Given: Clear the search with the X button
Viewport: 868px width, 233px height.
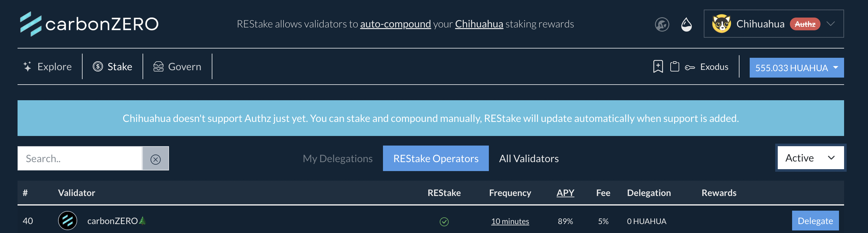Looking at the screenshot, I should 155,159.
